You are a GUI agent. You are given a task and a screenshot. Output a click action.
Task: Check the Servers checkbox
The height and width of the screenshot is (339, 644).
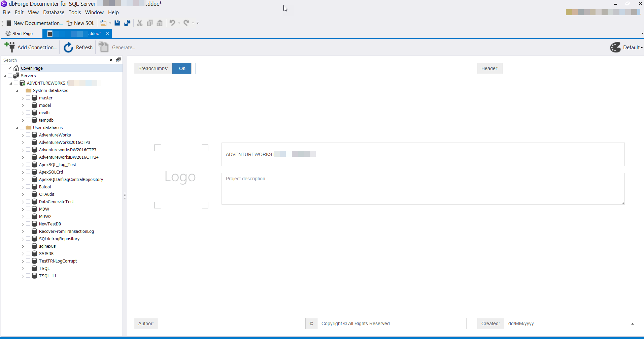click(10, 75)
